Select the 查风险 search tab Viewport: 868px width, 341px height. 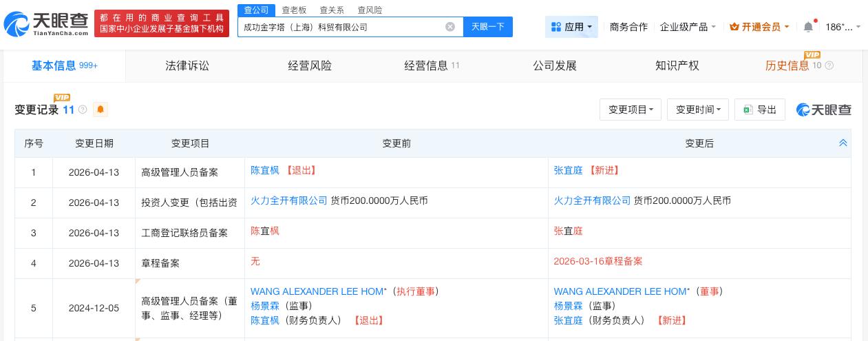[370, 10]
